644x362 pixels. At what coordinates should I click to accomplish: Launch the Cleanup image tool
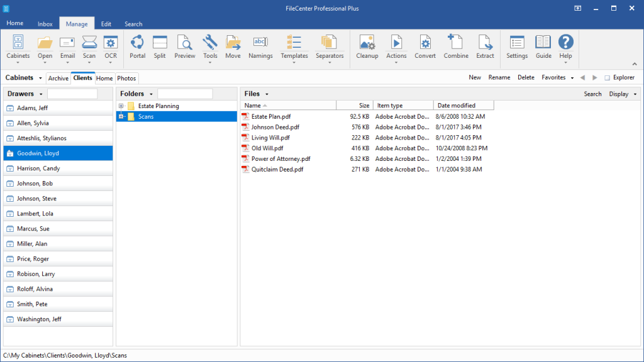pyautogui.click(x=367, y=47)
